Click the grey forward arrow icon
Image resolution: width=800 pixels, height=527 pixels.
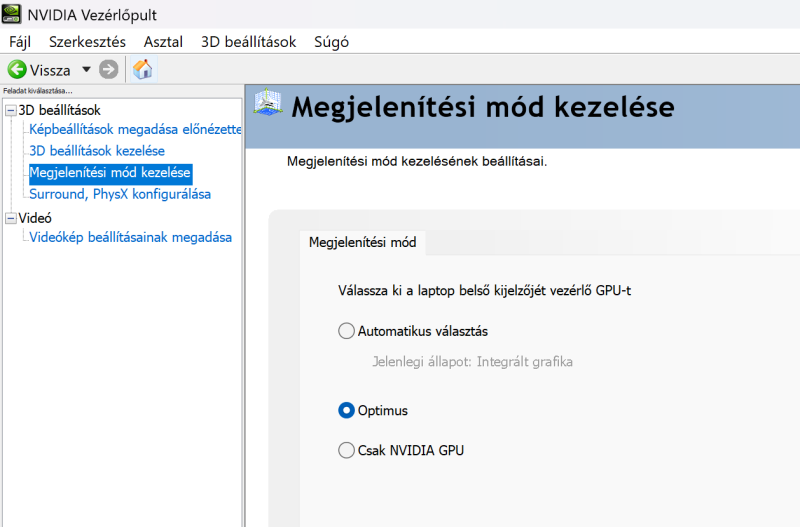pos(109,70)
